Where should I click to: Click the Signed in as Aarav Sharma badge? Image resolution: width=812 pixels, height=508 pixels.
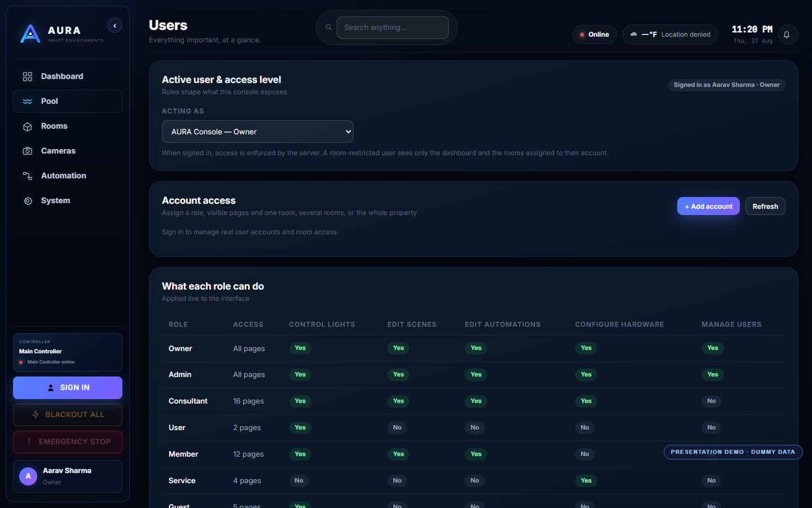[x=726, y=85]
